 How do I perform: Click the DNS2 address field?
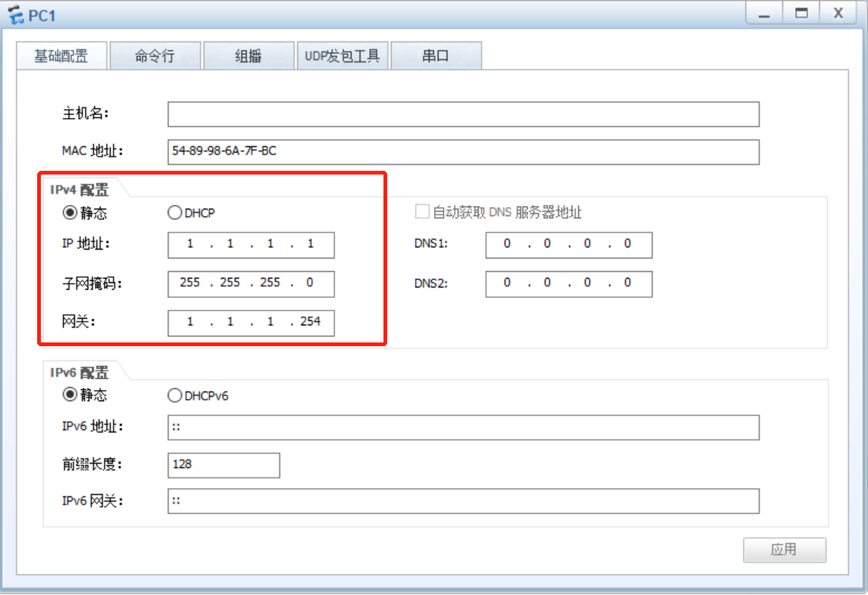point(569,283)
